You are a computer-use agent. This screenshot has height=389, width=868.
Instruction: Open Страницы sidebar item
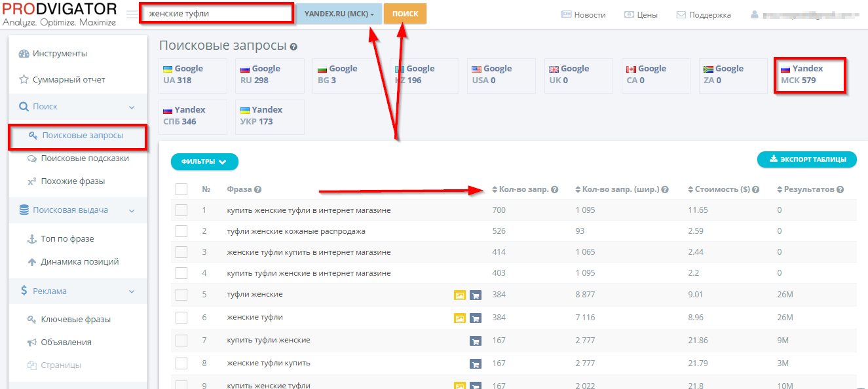click(54, 365)
